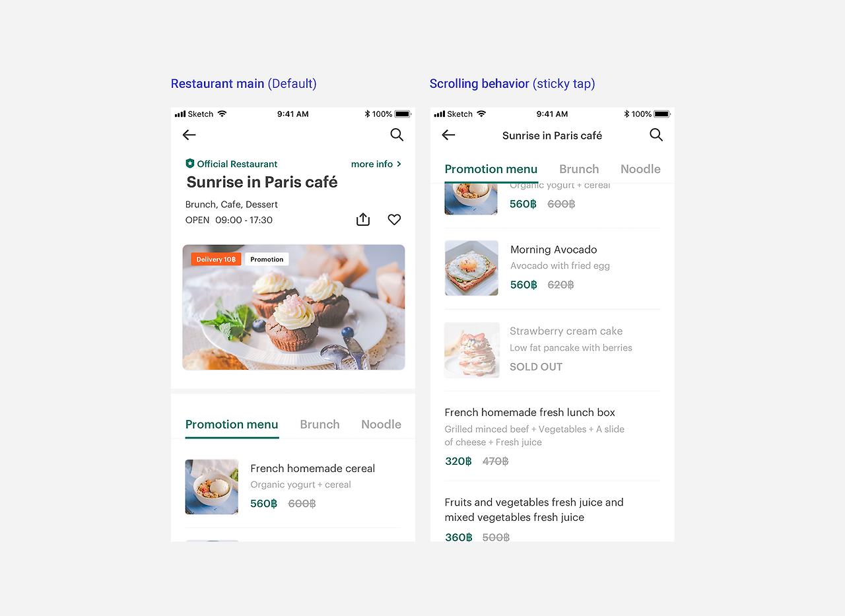This screenshot has width=845, height=616.
Task: Tap French homemade cereal thumbnail on default screen
Action: pyautogui.click(x=212, y=487)
